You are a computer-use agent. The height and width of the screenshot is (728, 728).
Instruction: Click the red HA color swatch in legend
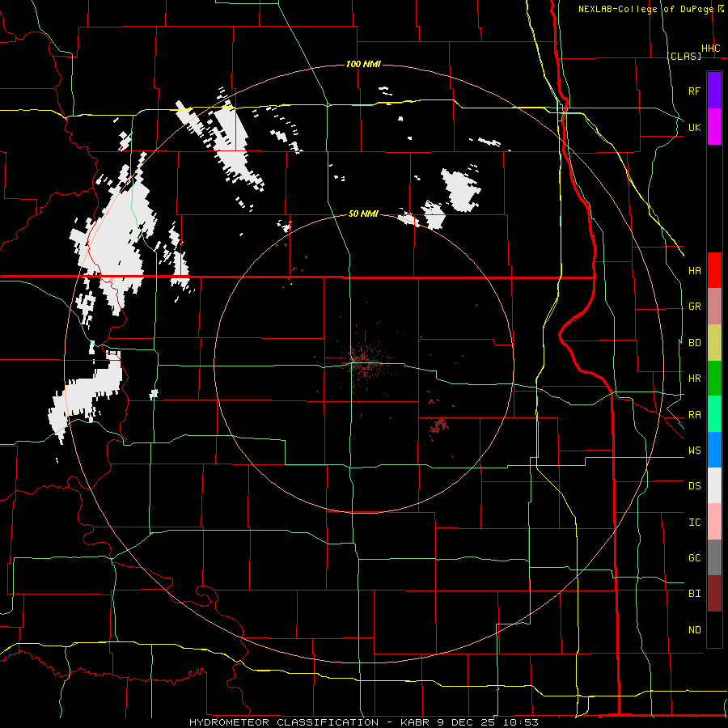tap(714, 270)
